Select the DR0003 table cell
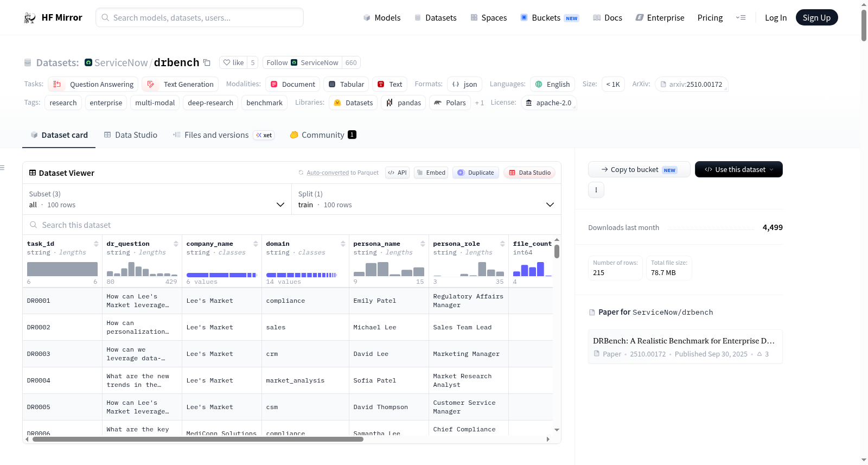 coord(62,354)
